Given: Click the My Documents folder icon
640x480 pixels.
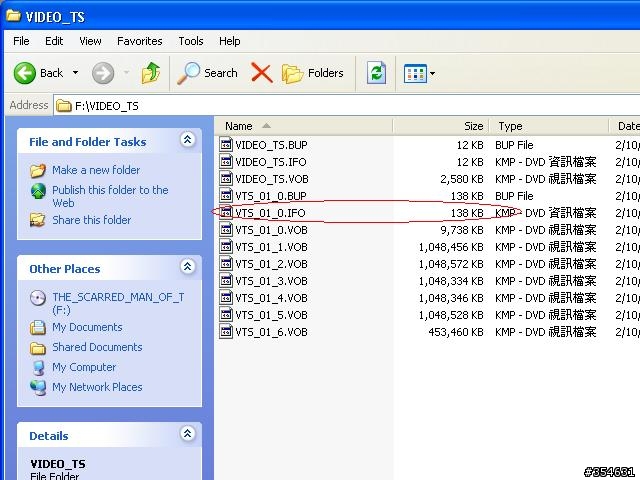Looking at the screenshot, I should 38,327.
